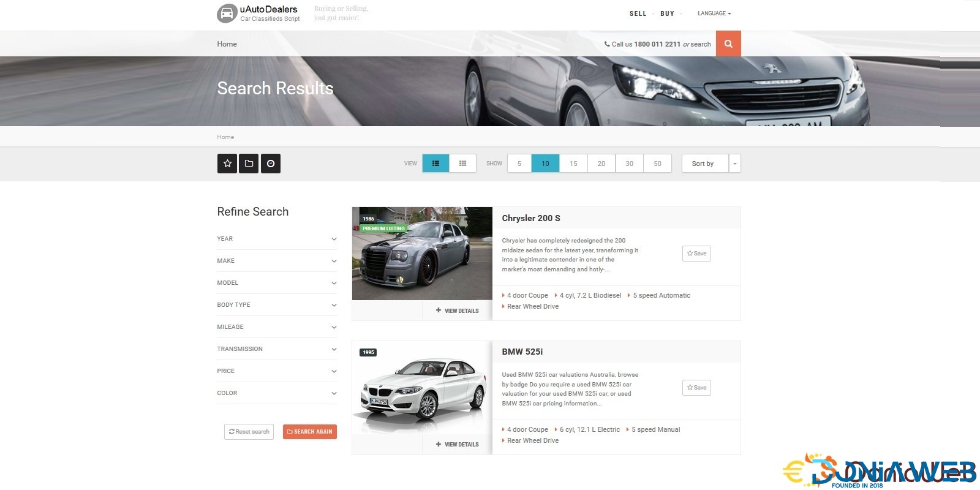Click '4 cyl, 7.2 L Biodiesel' spec text
980x490 pixels.
click(x=590, y=296)
